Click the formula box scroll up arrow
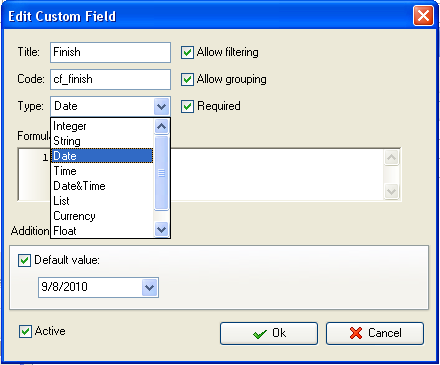This screenshot has height=365, width=440. coord(391,157)
